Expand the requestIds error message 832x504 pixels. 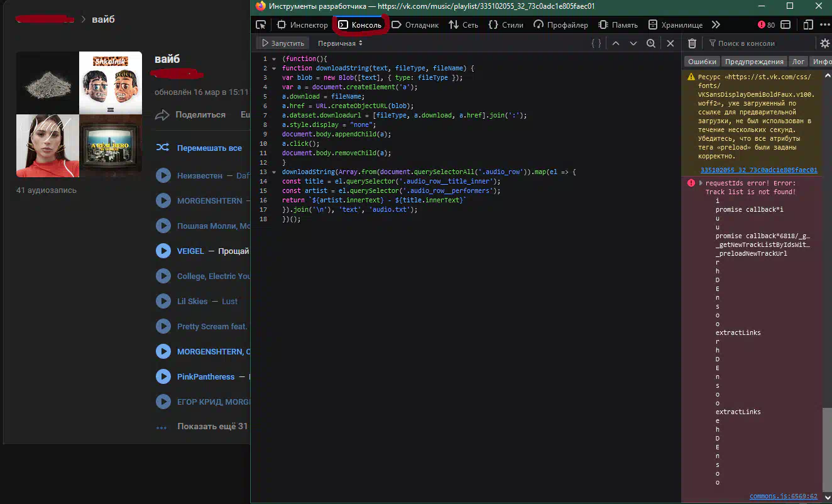(702, 183)
